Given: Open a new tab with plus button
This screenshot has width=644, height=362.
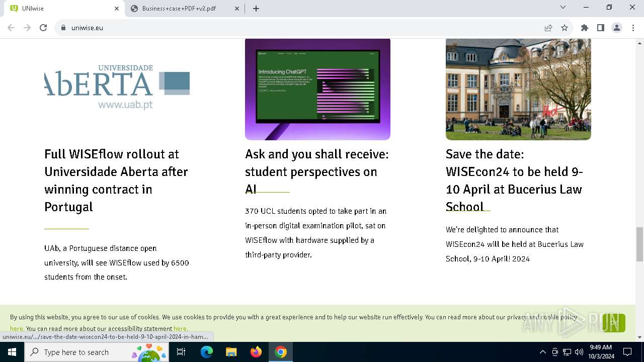Looking at the screenshot, I should [x=256, y=8].
